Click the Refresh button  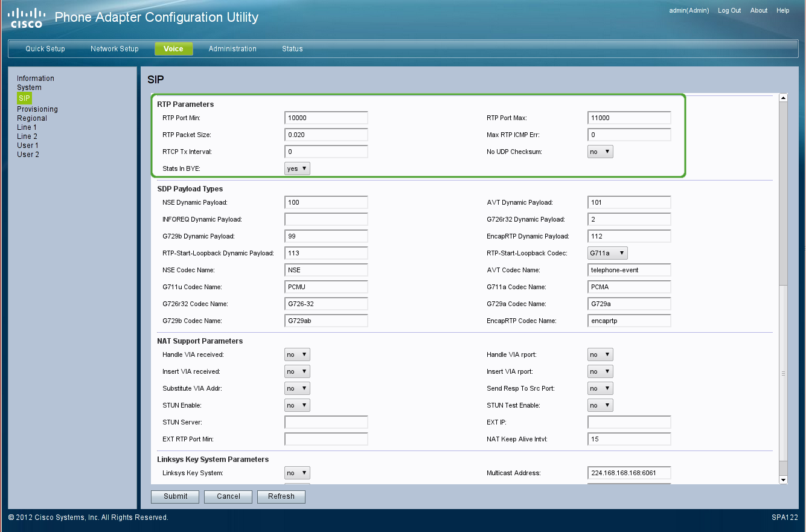(281, 496)
